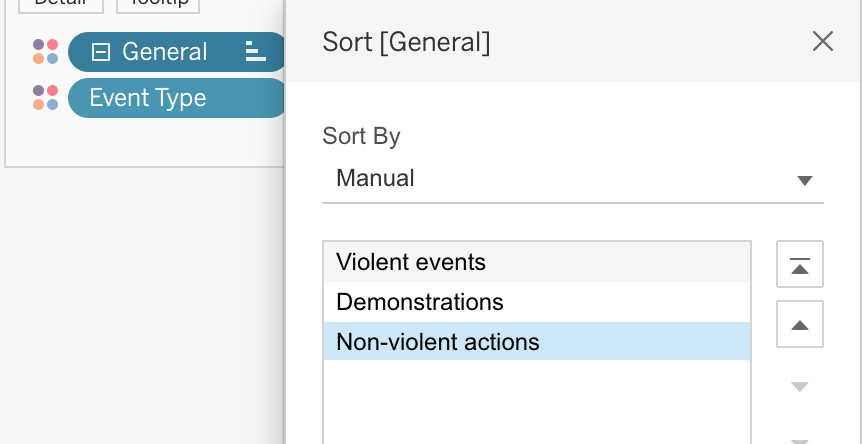Click the Sort By label
This screenshot has width=862, height=444.
[x=361, y=136]
